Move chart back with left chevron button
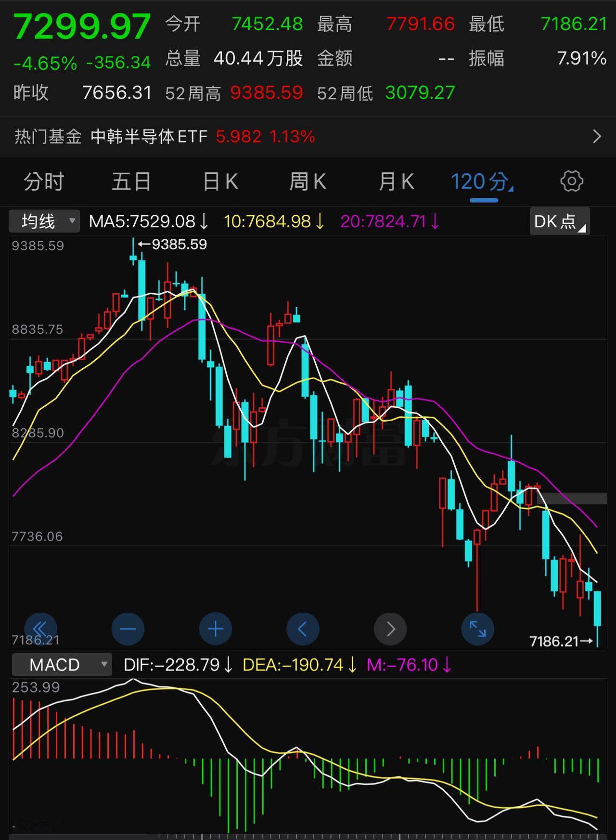 [x=303, y=629]
